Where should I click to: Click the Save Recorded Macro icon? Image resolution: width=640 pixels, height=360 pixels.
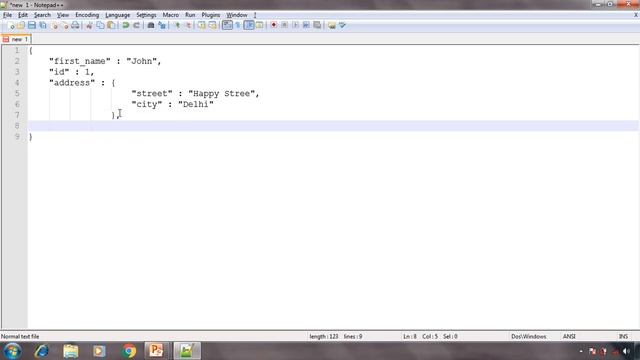tap(317, 25)
